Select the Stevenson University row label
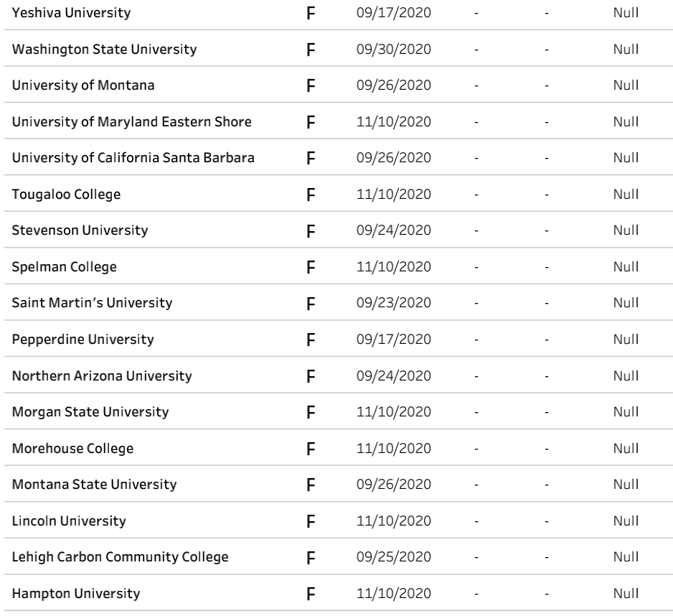The image size is (673, 616). coord(80,230)
